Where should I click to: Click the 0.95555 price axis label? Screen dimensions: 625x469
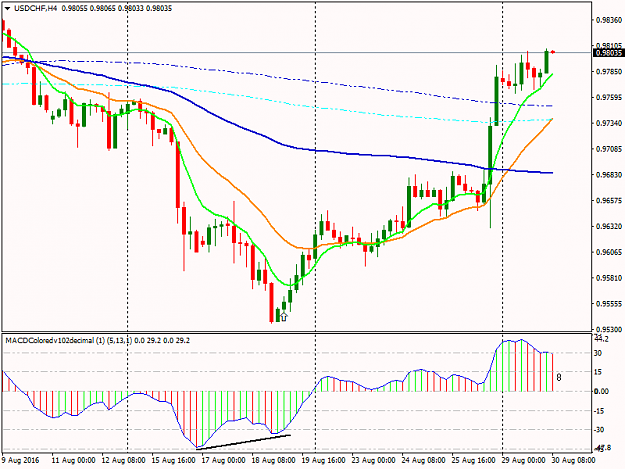(609, 304)
